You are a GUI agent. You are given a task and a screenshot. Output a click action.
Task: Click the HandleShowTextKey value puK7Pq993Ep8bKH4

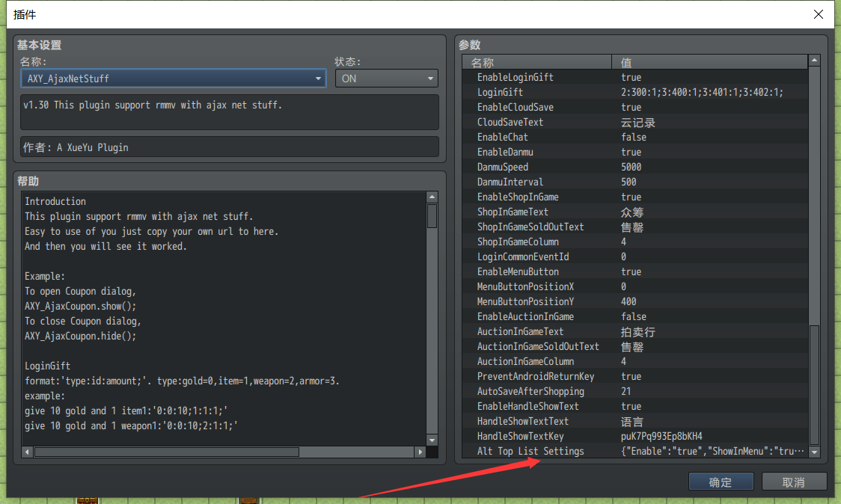(661, 437)
